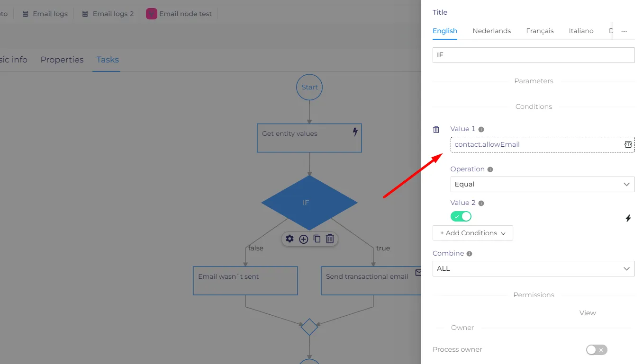Screen dimensions: 643x364
Task: Select the Français language tab
Action: (540, 31)
